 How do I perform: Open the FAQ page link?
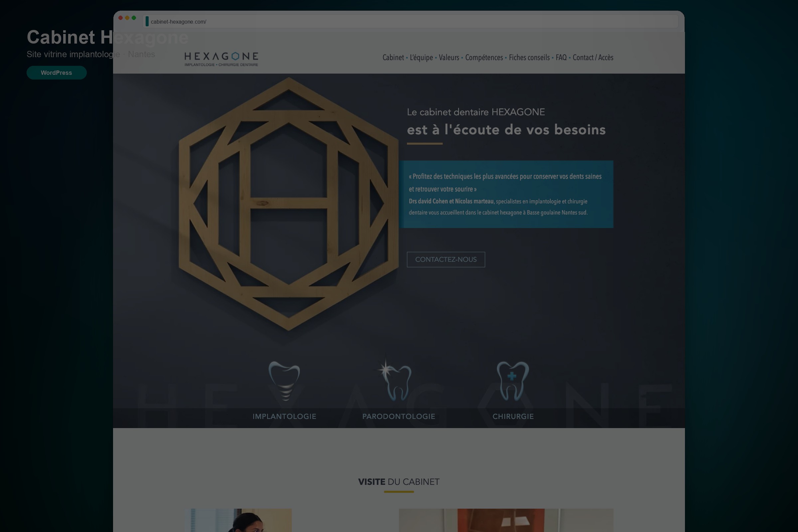(561, 57)
